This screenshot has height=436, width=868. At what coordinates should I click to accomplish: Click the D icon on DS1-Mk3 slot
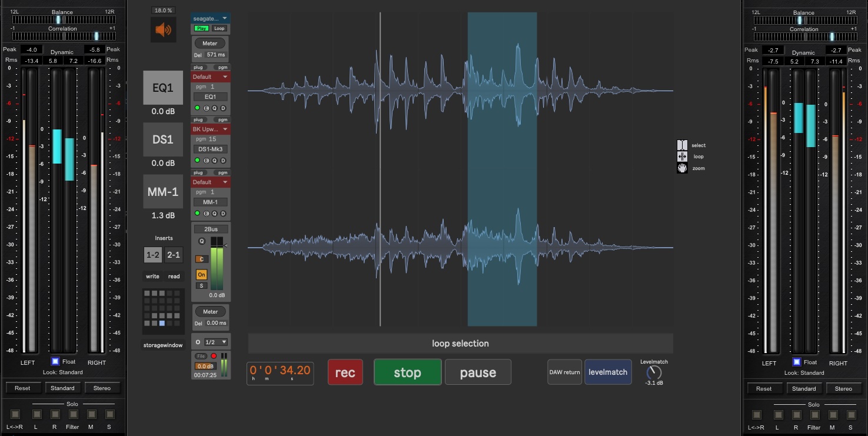223,161
